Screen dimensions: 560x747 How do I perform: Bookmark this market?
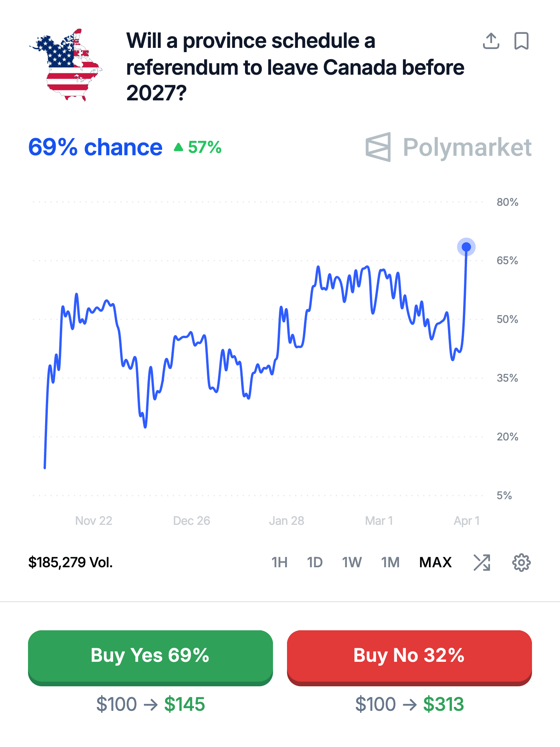pyautogui.click(x=521, y=41)
